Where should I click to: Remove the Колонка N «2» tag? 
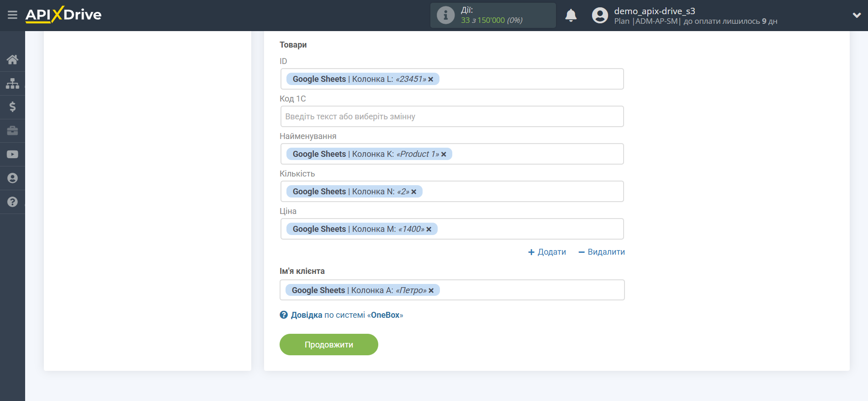coord(413,192)
